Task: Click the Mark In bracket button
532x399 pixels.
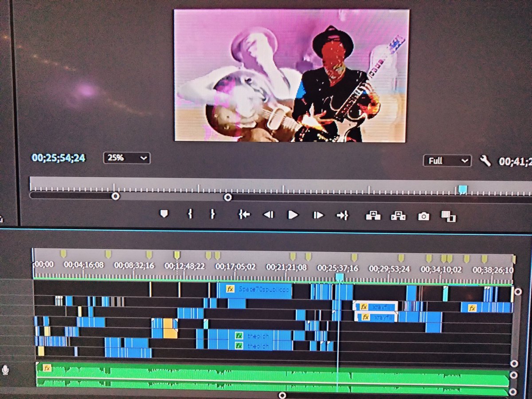Action: [190, 215]
